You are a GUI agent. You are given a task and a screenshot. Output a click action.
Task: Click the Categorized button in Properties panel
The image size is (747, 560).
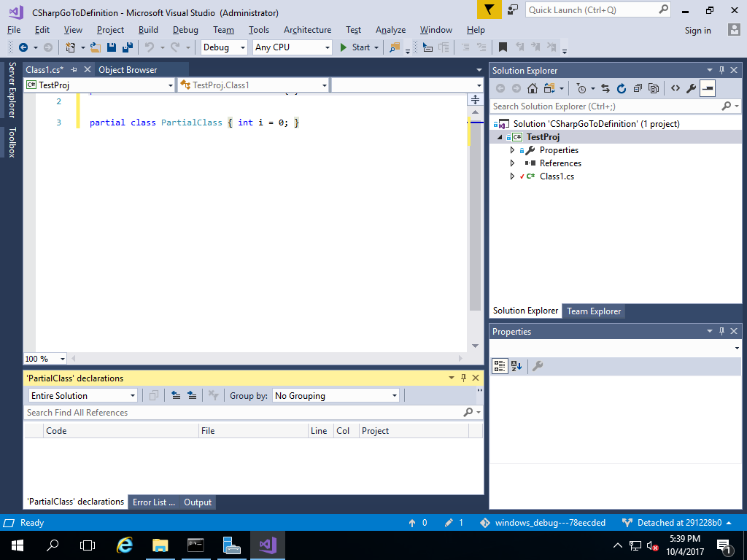coord(500,366)
